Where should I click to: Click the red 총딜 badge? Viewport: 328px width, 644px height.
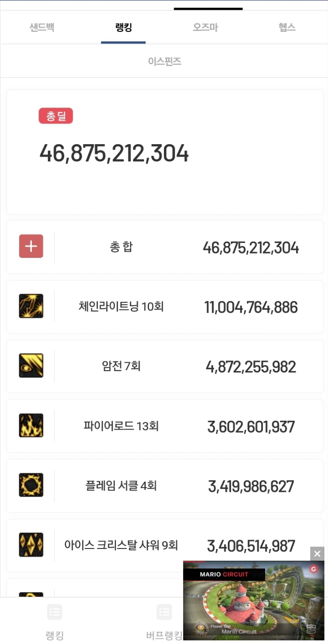(x=56, y=116)
